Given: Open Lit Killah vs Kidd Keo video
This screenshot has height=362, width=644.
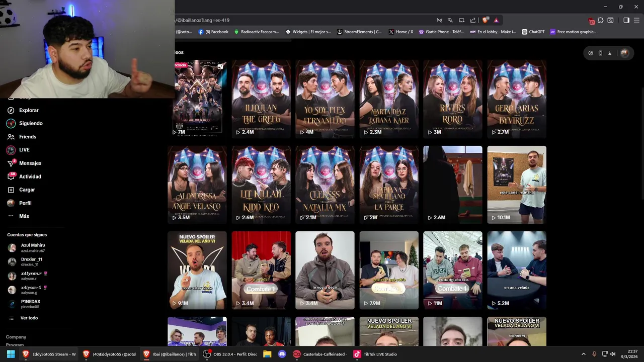Looking at the screenshot, I should pos(261,185).
